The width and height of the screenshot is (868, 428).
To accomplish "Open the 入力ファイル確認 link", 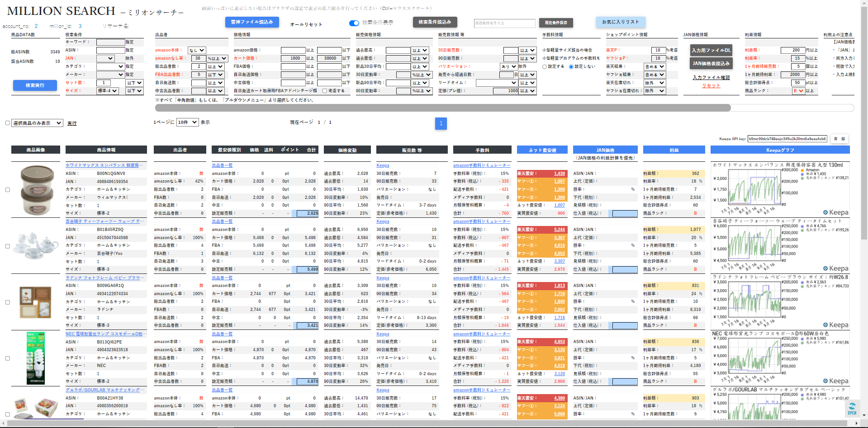I will click(x=711, y=78).
